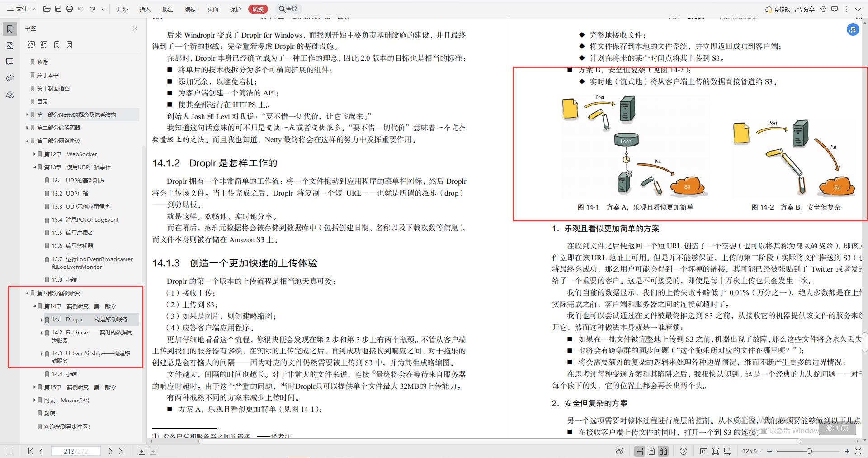Expand 第12章 WebSocket bookmark
The height and width of the screenshot is (458, 868).
point(34,154)
